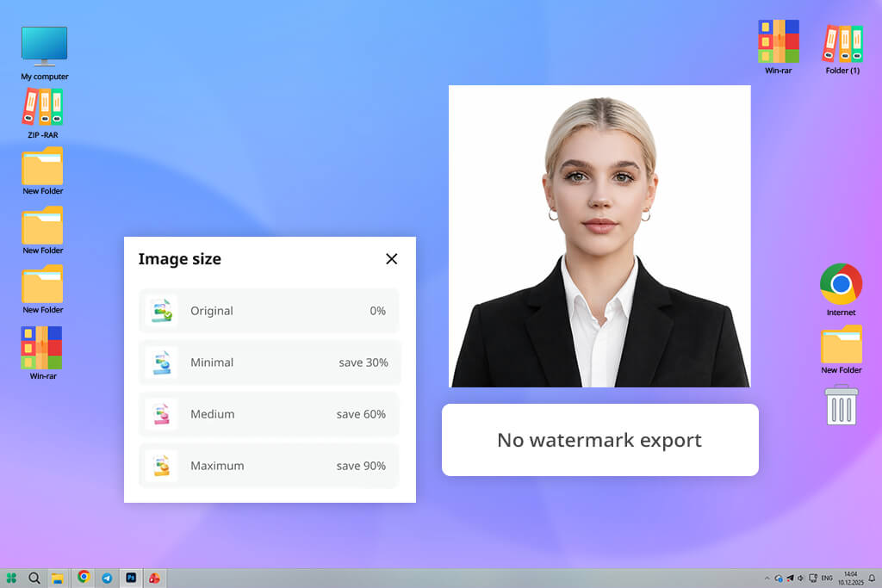Click the volume speaker tray icon
Image resolution: width=882 pixels, height=588 pixels.
[800, 578]
